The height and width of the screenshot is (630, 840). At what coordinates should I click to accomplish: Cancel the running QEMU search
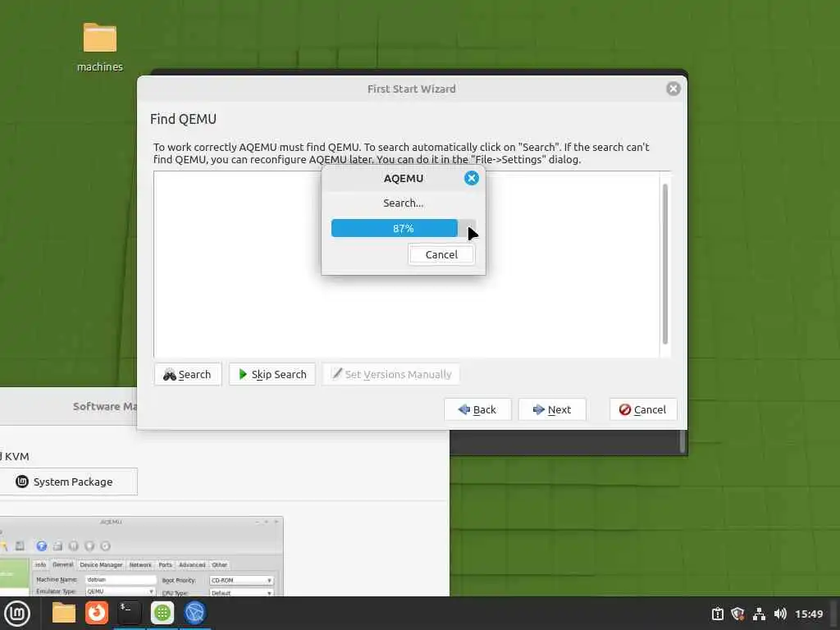click(441, 254)
